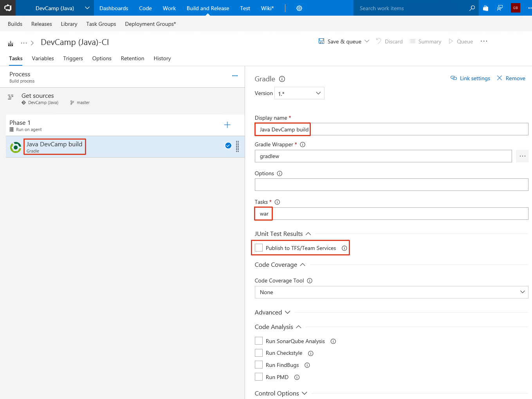Add a task with Phase 1 plus icon
This screenshot has width=532, height=399.
pyautogui.click(x=227, y=125)
